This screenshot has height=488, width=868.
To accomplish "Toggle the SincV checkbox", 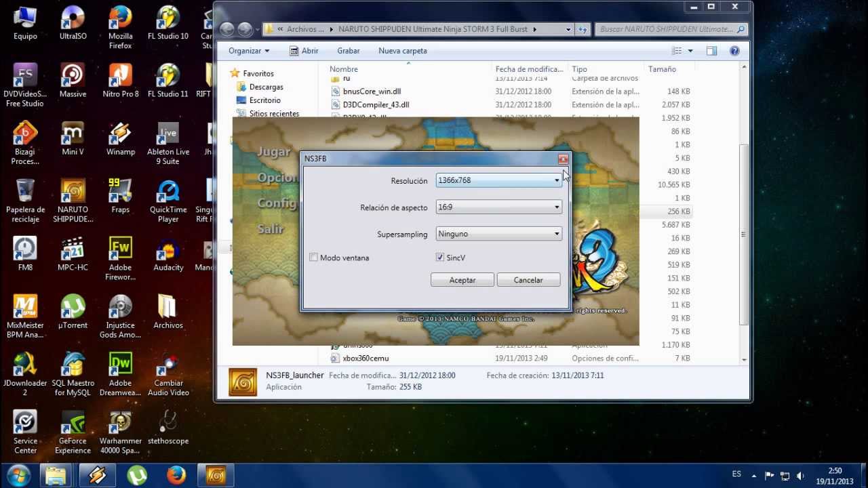I will click(440, 258).
